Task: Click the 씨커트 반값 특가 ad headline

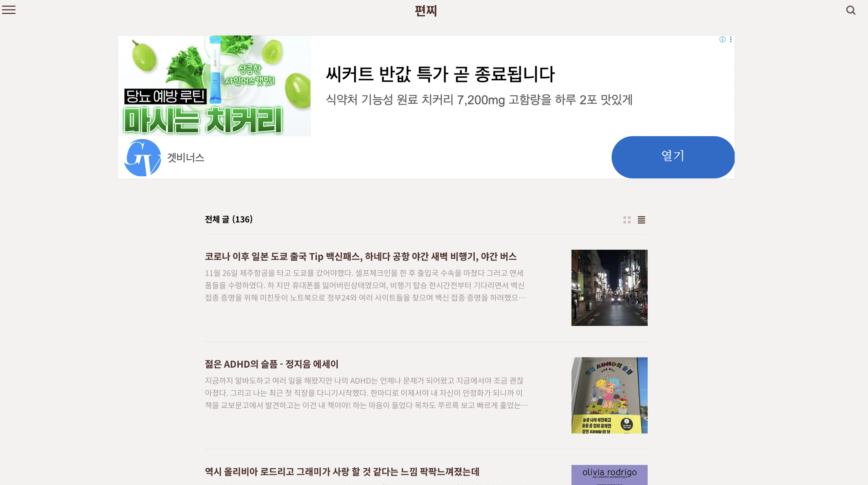Action: (x=440, y=74)
